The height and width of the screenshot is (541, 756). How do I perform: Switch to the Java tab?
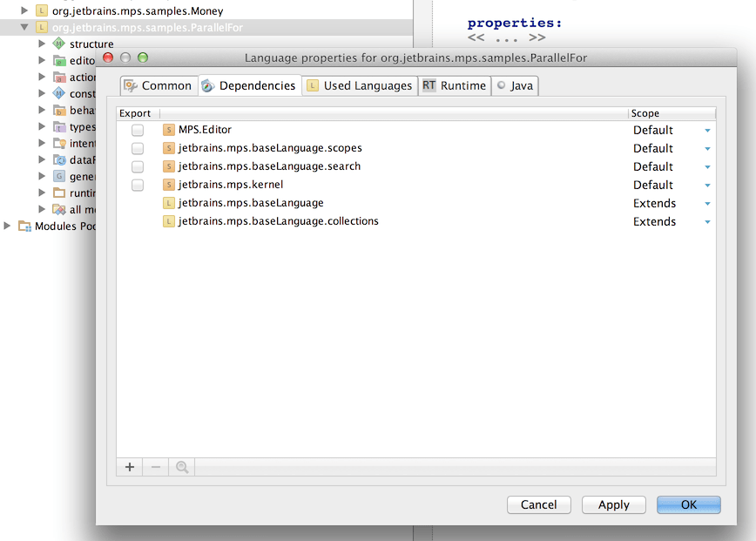pos(515,86)
